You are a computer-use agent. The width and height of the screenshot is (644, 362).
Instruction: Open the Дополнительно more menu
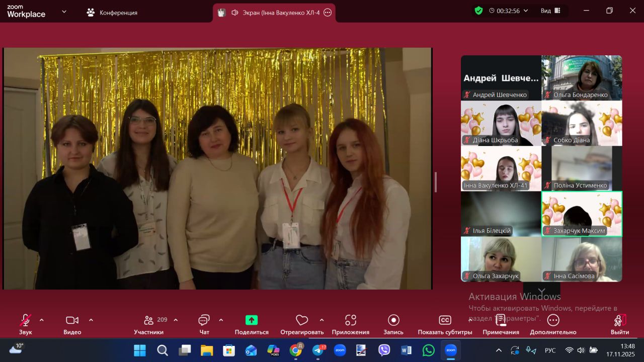pos(553,320)
